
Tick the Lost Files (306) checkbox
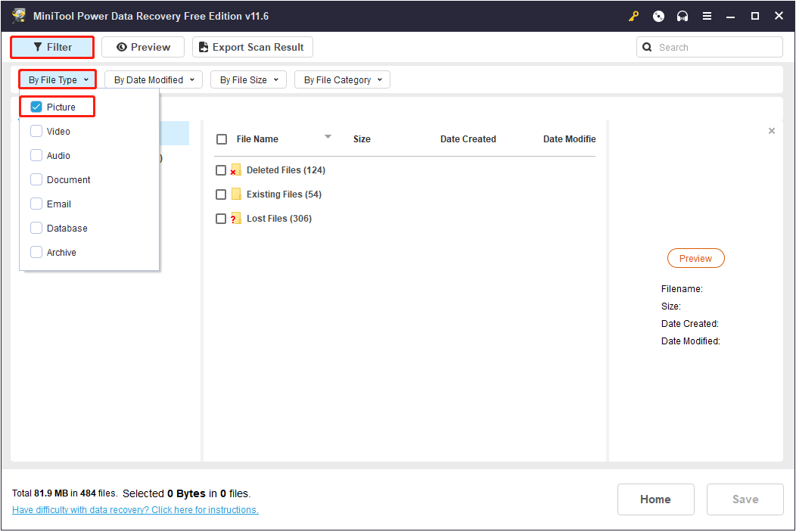click(x=221, y=219)
